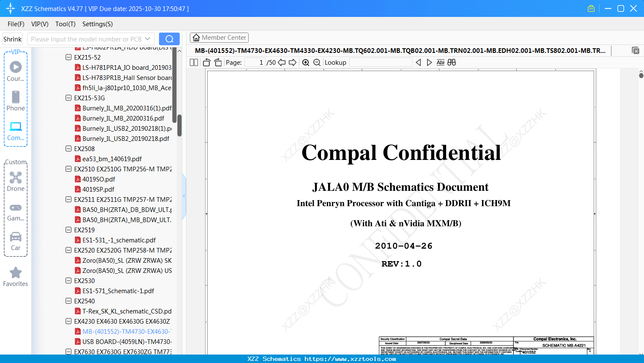Click the file tree vertical scrollbar thumb
The height and width of the screenshot is (363, 644).
coord(179,125)
